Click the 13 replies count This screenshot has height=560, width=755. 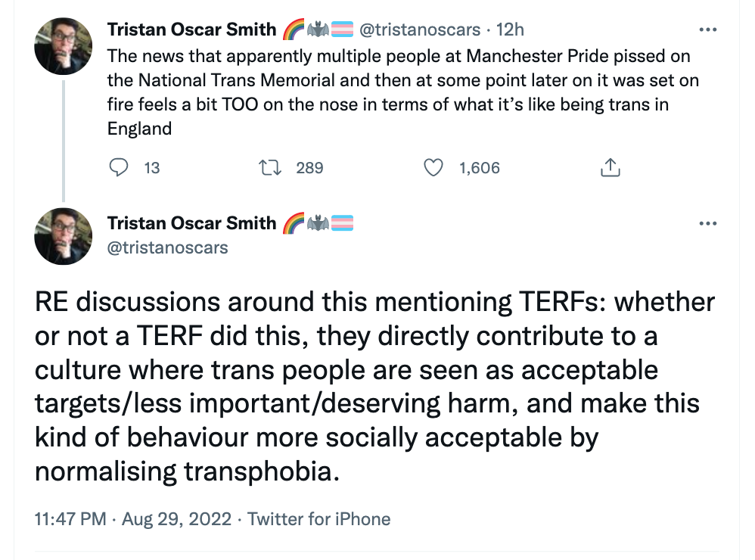(152, 167)
